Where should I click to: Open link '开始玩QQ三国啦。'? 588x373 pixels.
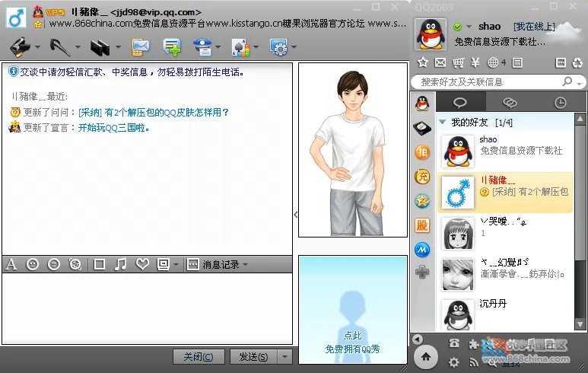pyautogui.click(x=113, y=128)
